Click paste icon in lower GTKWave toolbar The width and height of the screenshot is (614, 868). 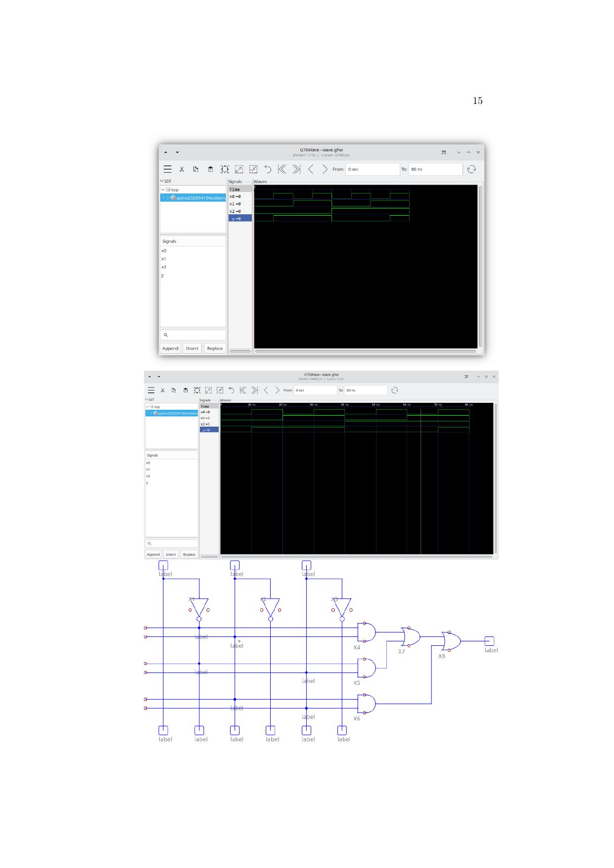[x=186, y=390]
